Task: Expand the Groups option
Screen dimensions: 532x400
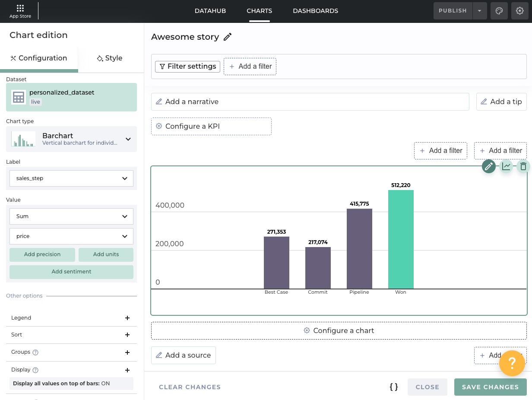Action: [127, 352]
